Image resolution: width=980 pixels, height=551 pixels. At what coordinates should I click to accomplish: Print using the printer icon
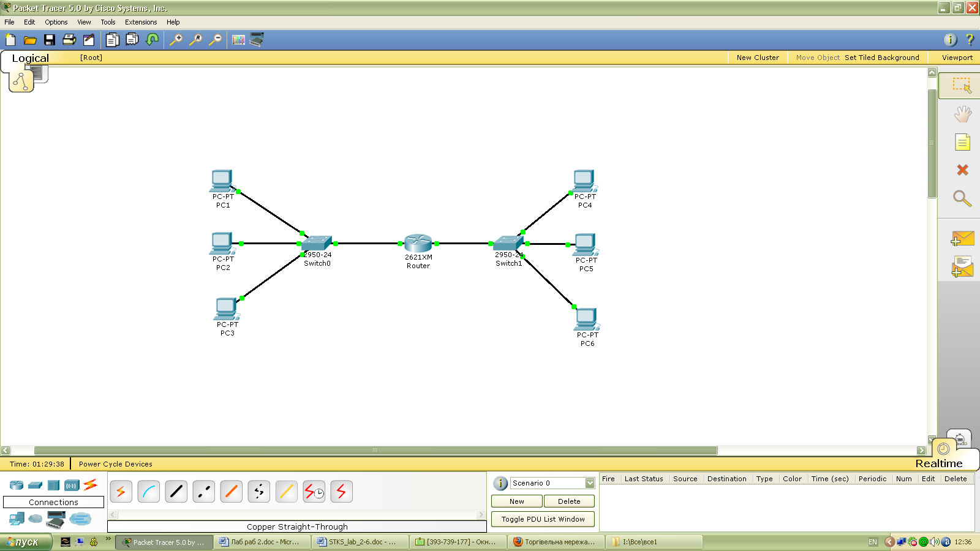[x=69, y=40]
